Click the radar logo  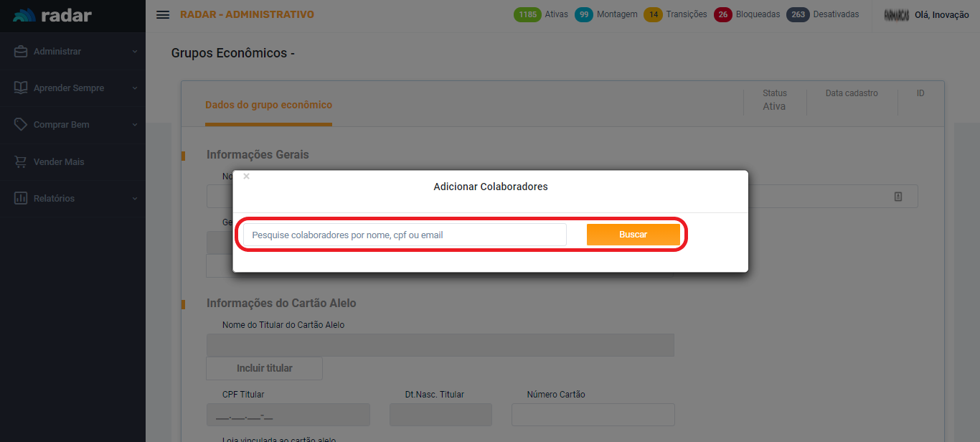[x=52, y=15]
